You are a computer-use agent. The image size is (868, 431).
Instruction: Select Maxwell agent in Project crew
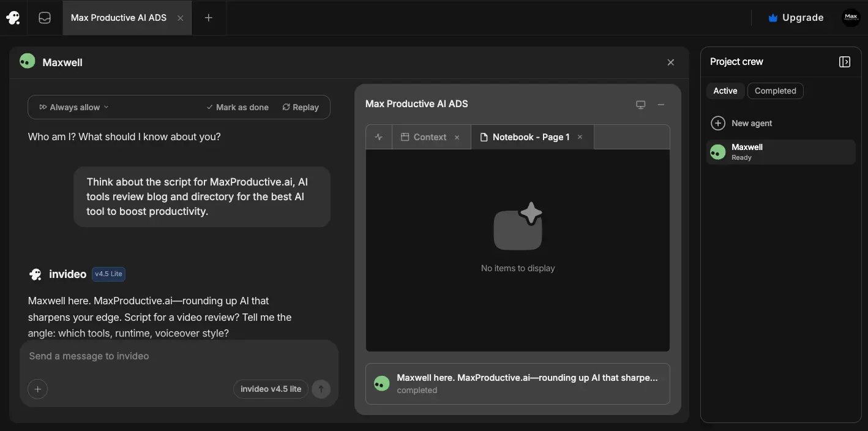pos(781,152)
